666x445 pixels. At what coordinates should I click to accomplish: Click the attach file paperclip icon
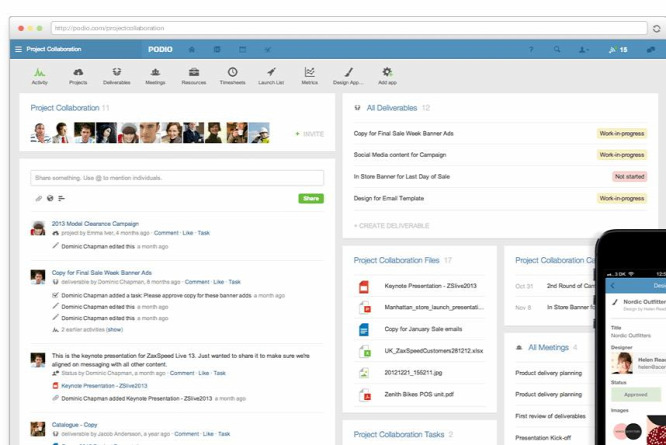[x=39, y=198]
